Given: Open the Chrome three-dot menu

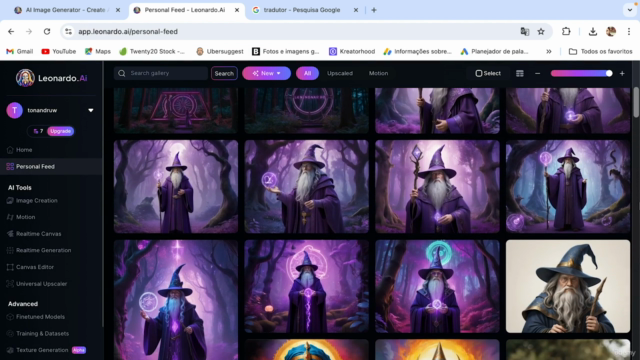Looking at the screenshot, I should (x=629, y=31).
